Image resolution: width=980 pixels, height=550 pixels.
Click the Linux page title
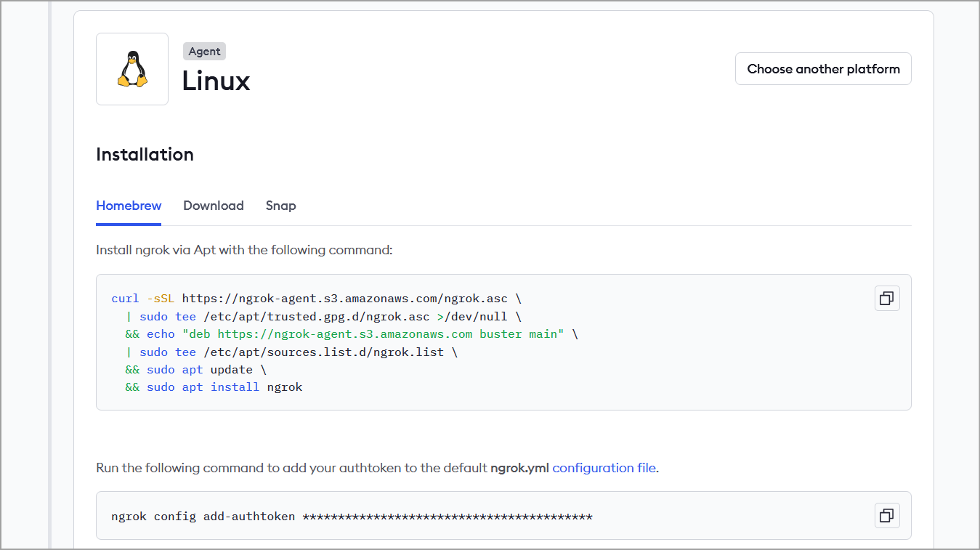(216, 81)
